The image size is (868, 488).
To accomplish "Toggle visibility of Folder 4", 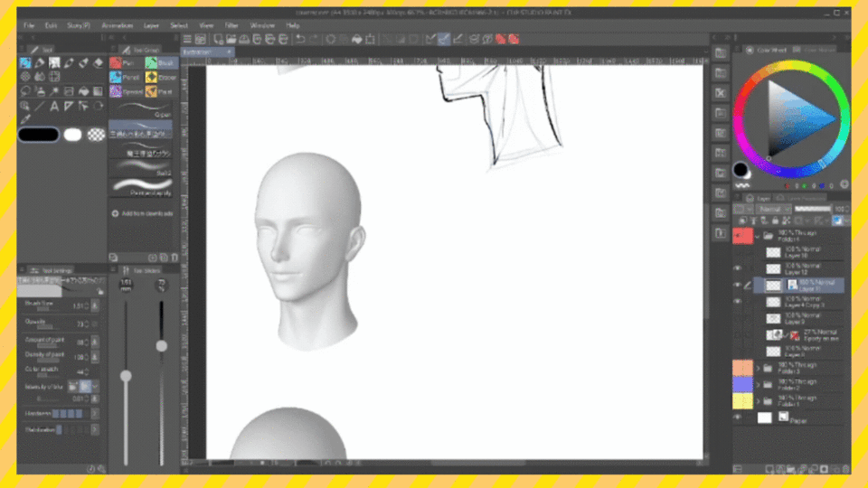I will [x=738, y=236].
